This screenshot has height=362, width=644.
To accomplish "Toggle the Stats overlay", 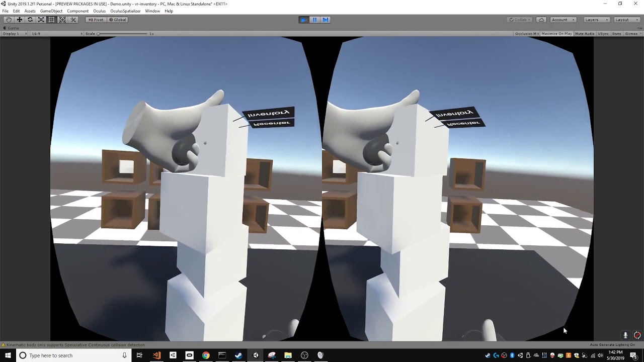I will tap(616, 34).
